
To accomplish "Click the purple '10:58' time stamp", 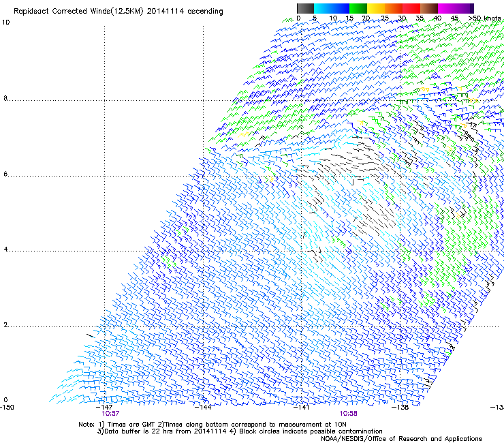I will point(349,414).
